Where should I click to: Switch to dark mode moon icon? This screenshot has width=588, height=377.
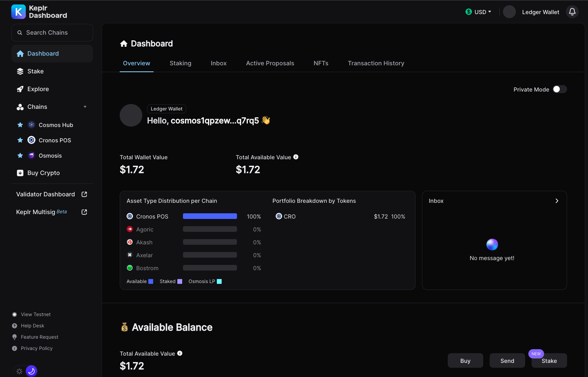(31, 371)
